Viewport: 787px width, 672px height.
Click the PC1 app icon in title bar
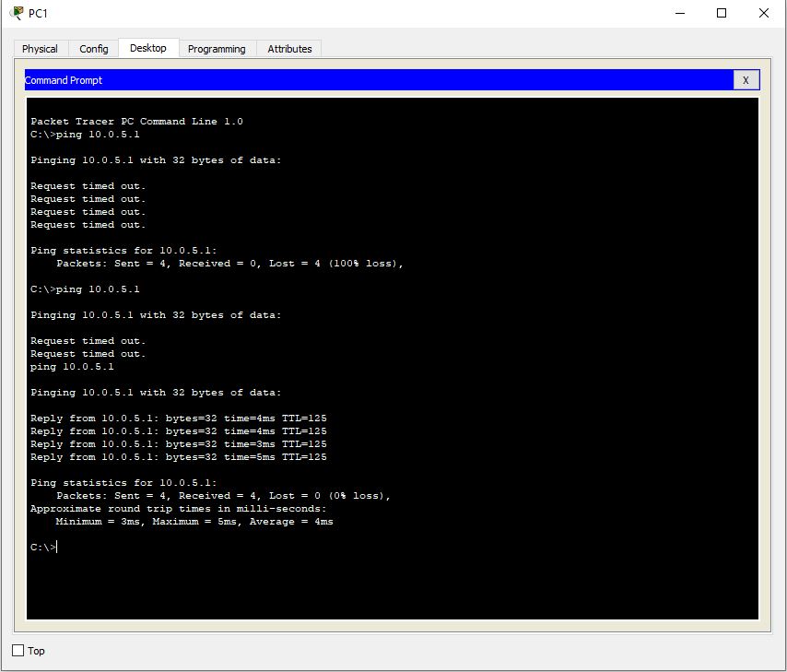pyautogui.click(x=16, y=13)
